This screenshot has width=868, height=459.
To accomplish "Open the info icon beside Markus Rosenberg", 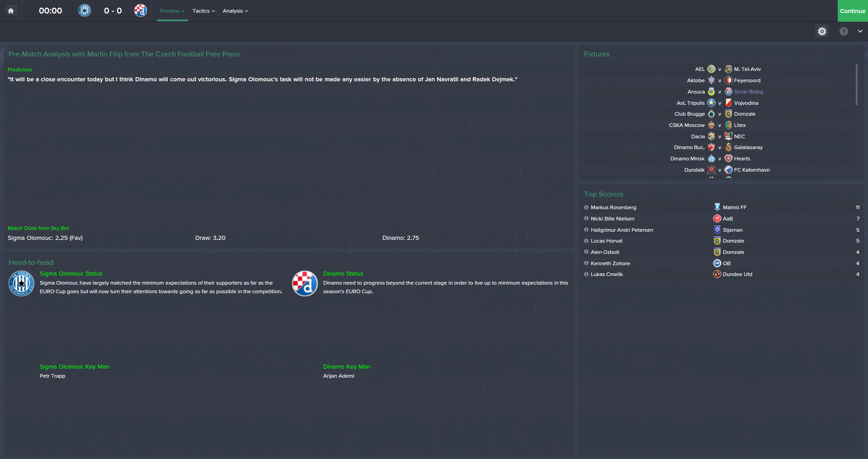I will [586, 207].
